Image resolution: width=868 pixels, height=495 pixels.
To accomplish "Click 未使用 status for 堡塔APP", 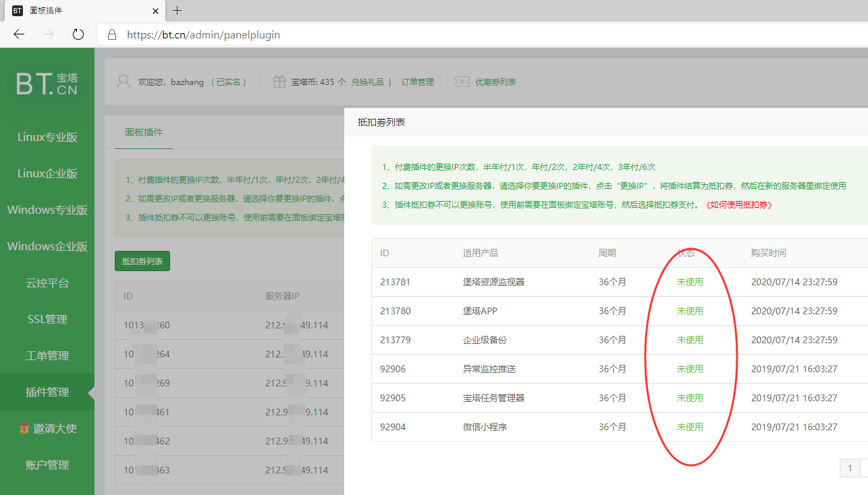I will (690, 311).
